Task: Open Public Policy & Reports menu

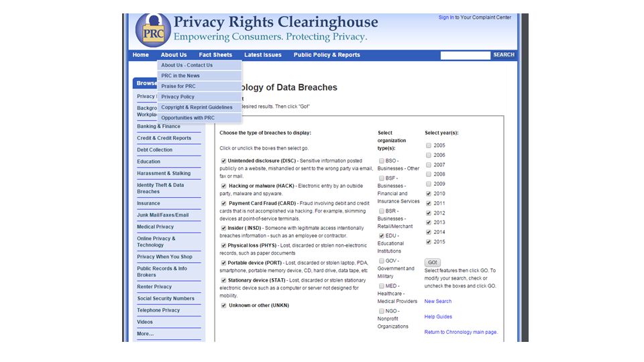Action: 327,55
